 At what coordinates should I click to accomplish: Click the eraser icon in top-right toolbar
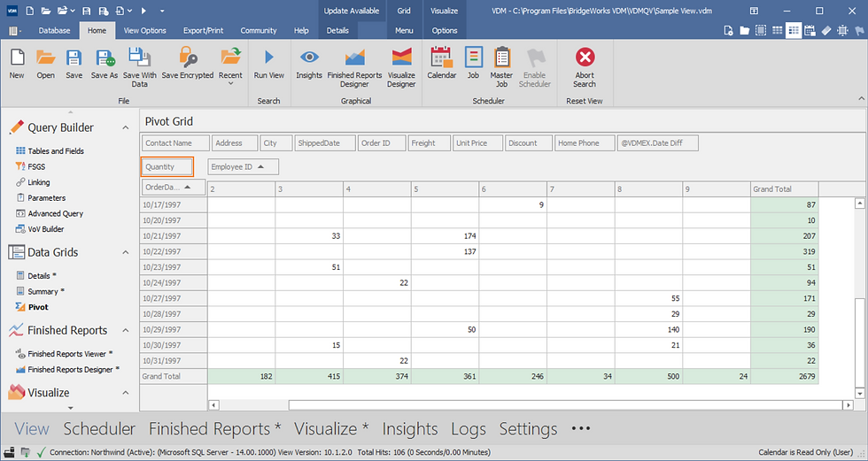[x=826, y=31]
